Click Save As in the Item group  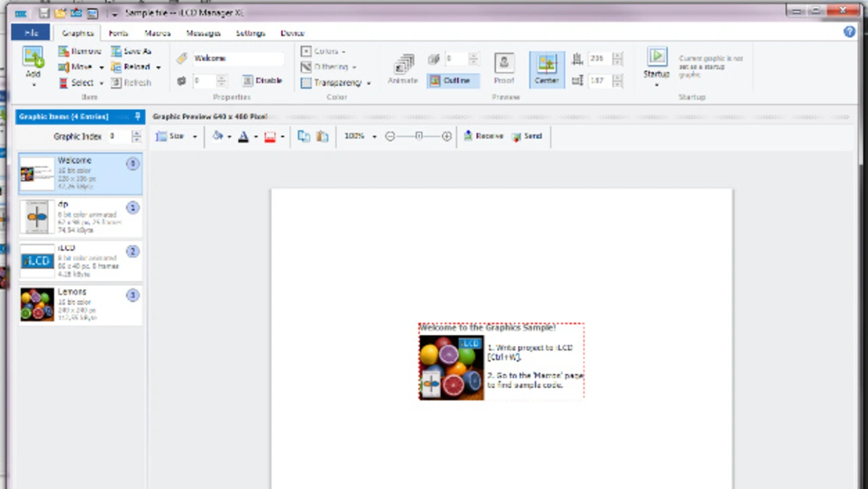click(132, 52)
